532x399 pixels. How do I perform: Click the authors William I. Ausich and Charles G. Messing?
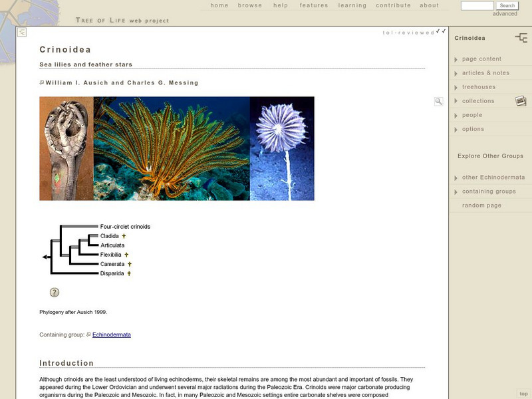point(122,82)
